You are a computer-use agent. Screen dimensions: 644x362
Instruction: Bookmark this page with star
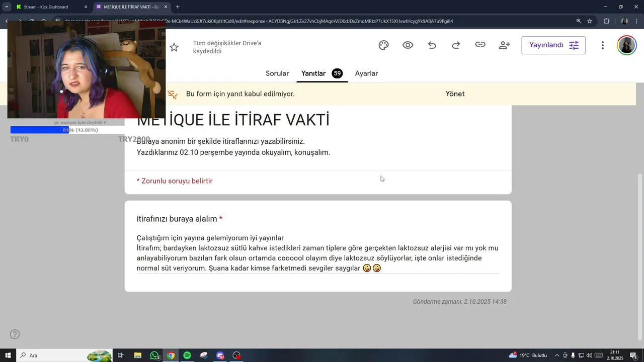(x=590, y=21)
